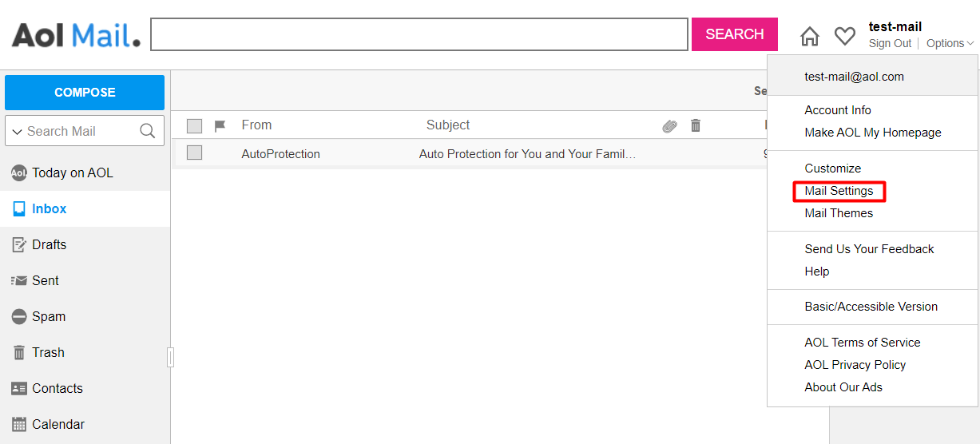Image resolution: width=980 pixels, height=444 pixels.
Task: Collapse the Options dropdown menu
Action: [x=950, y=44]
